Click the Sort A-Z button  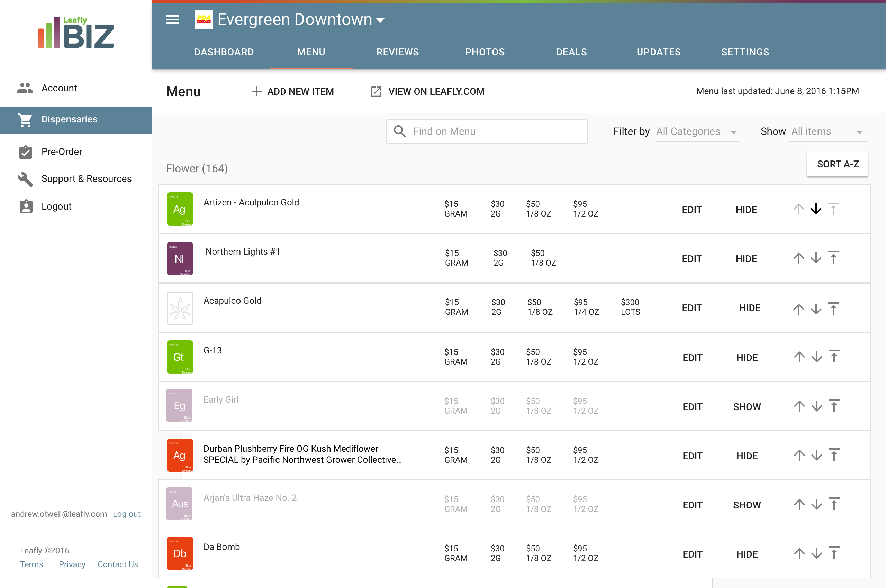pos(837,164)
